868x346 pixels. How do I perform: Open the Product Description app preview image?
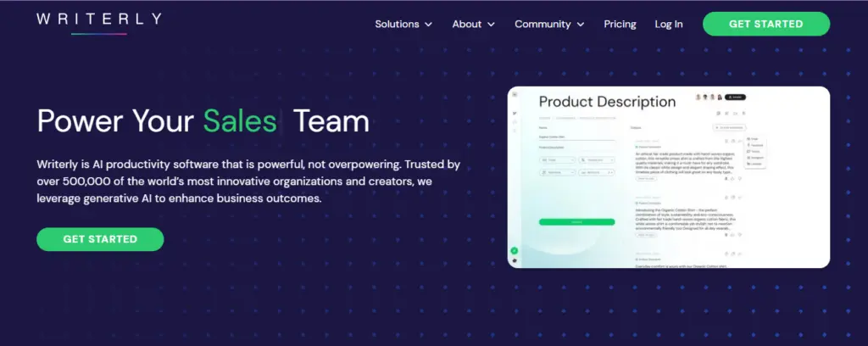(668, 177)
